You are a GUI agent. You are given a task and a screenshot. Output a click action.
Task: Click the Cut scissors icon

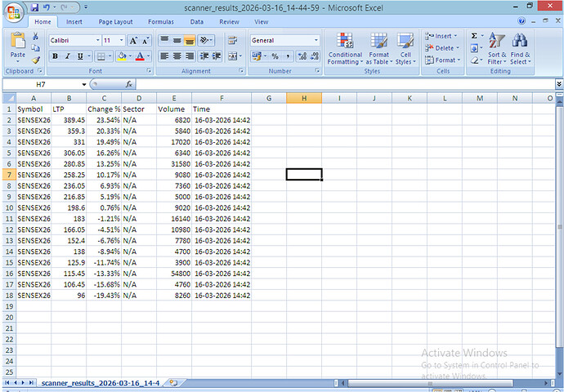35,38
